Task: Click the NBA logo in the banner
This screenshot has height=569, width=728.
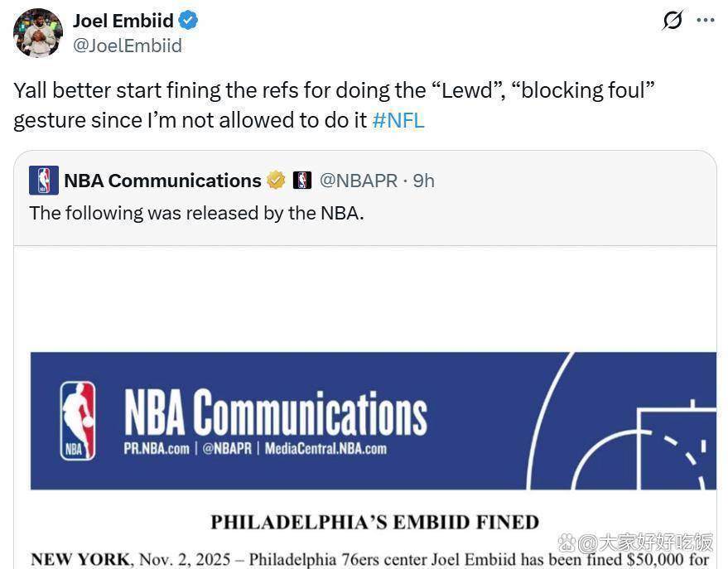Action: click(x=78, y=421)
